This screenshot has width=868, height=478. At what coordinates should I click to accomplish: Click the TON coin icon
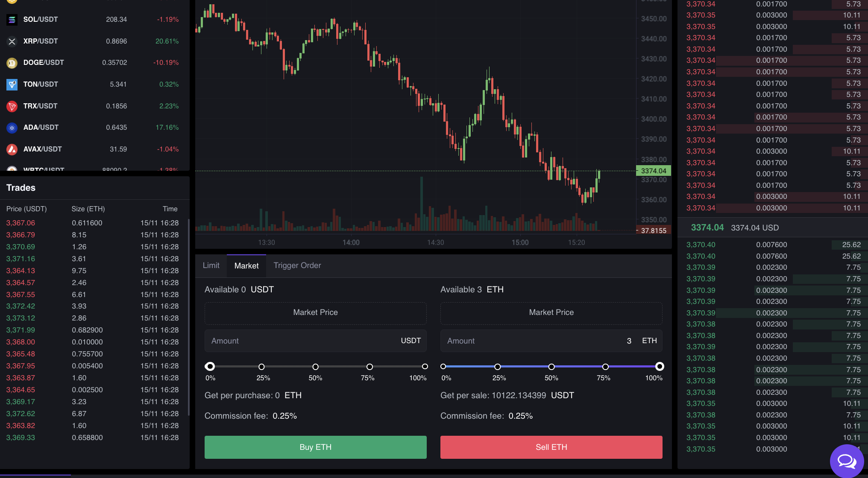point(12,85)
